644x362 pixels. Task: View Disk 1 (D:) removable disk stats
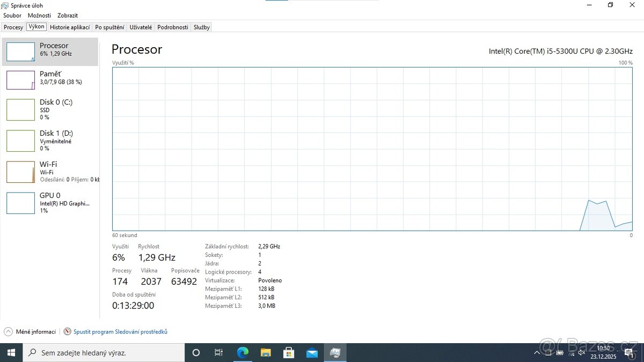[x=51, y=141]
